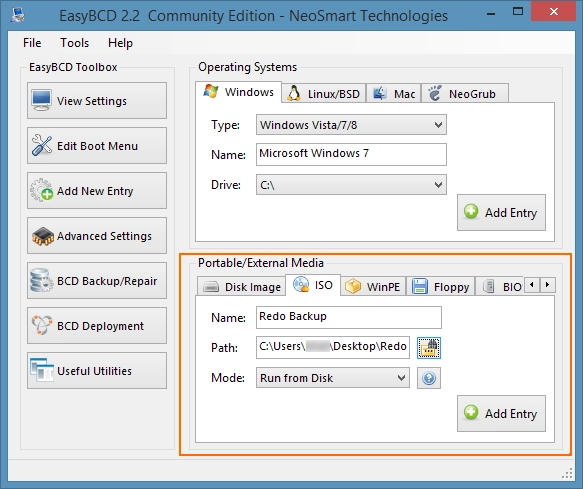Switch to the WinPE tab

[373, 287]
